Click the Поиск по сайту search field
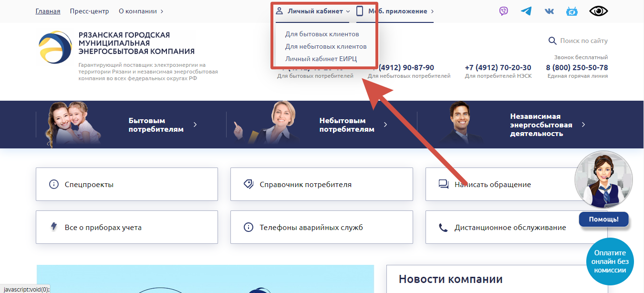The image size is (644, 293). coord(584,41)
